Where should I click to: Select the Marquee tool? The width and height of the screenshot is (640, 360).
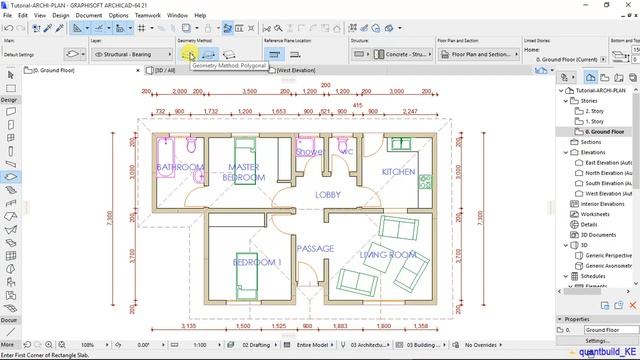[11, 88]
